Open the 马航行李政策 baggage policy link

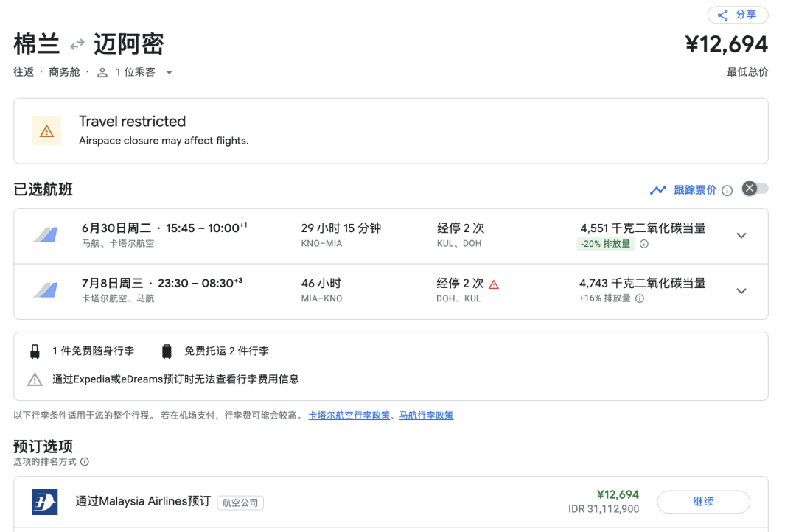[x=426, y=415]
